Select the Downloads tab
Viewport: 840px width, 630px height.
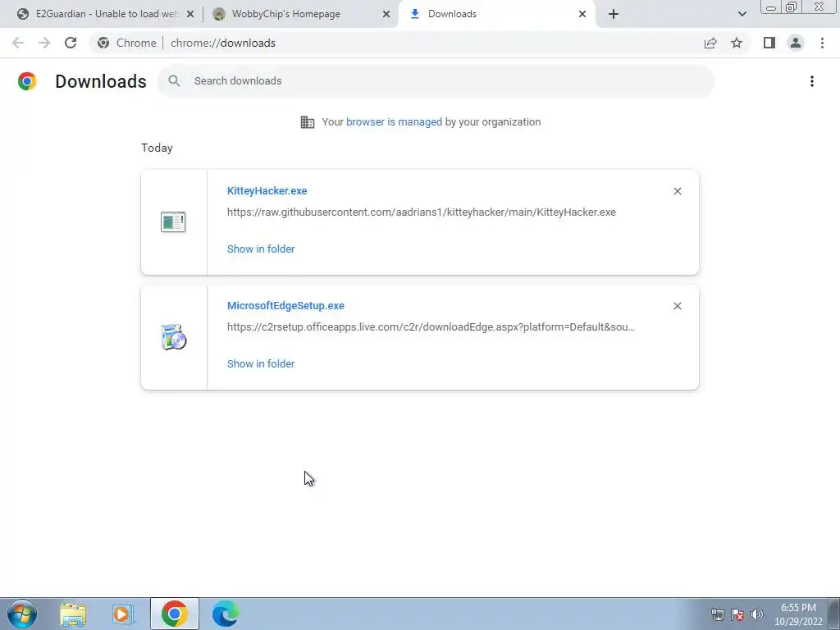496,14
